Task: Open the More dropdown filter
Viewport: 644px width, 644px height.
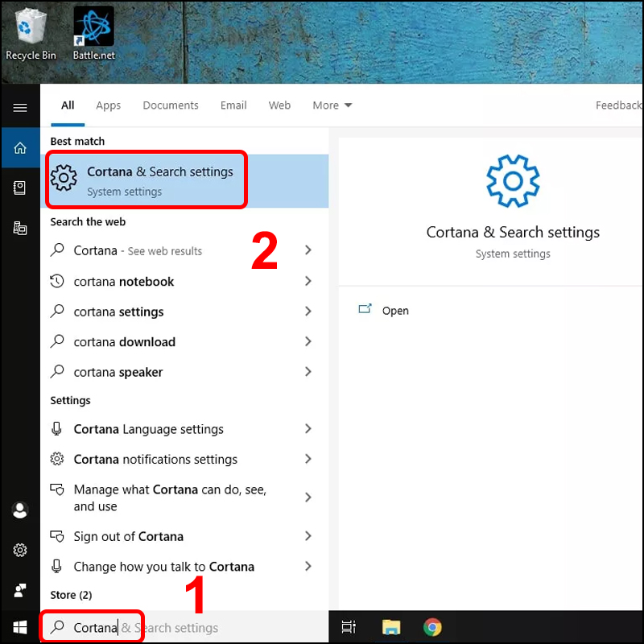Action: (x=332, y=105)
